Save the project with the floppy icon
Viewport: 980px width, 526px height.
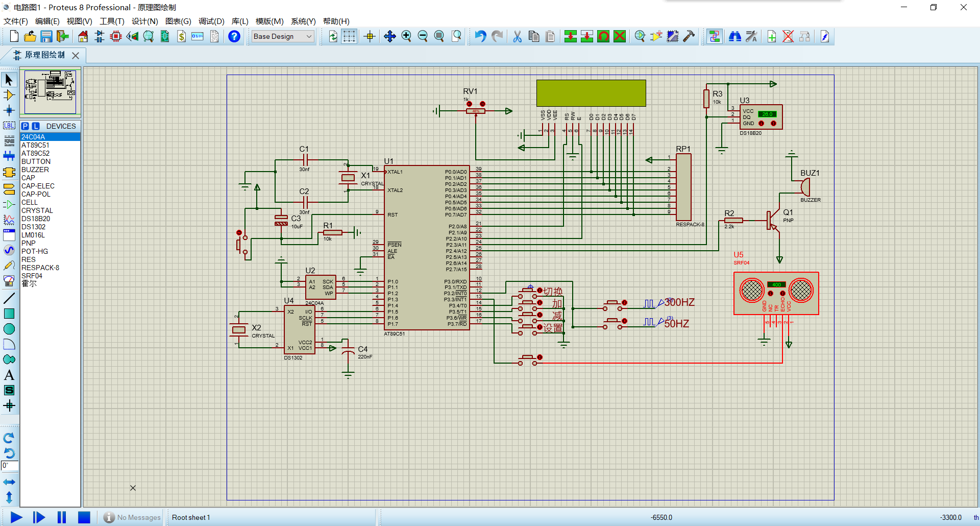coord(46,36)
